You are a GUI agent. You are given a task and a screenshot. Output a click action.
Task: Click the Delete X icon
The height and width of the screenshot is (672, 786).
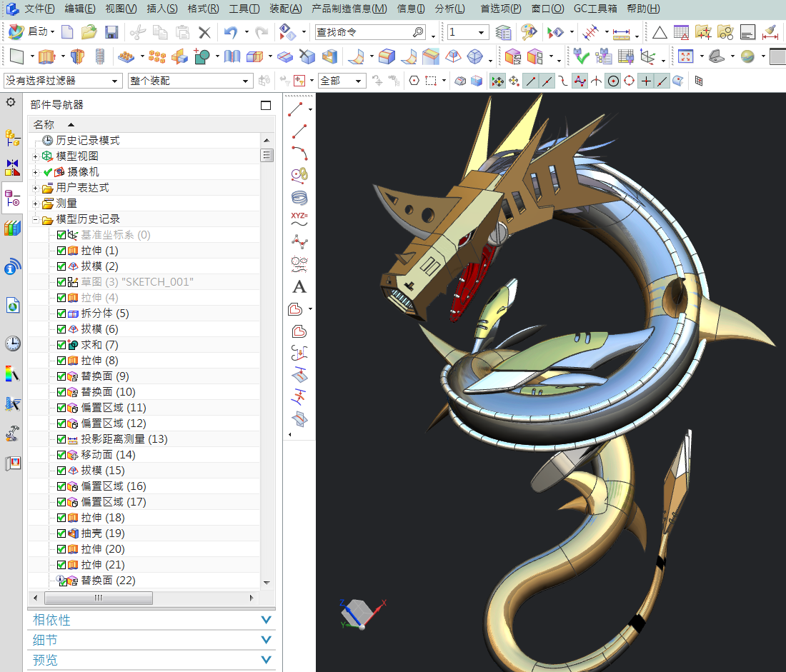pyautogui.click(x=204, y=33)
